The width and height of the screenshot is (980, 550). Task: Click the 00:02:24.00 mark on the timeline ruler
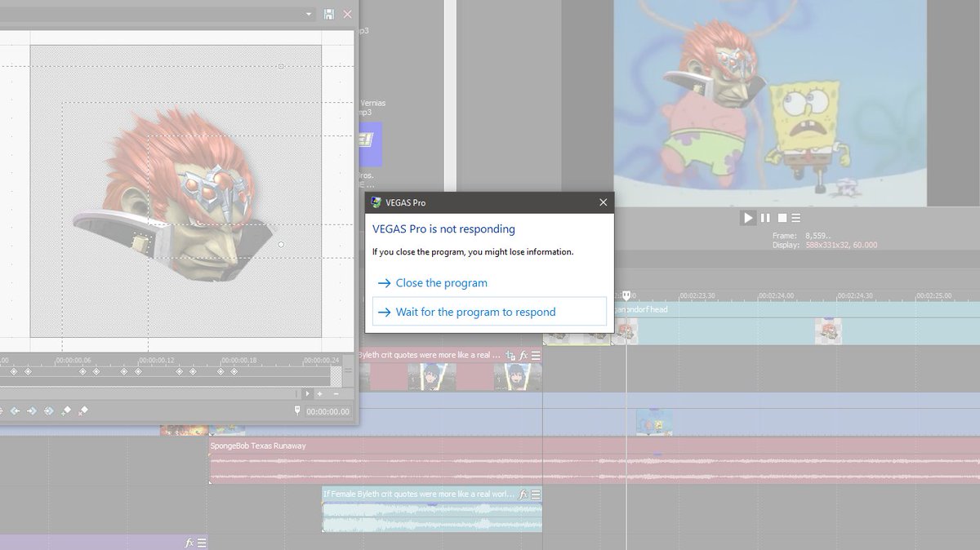click(776, 296)
